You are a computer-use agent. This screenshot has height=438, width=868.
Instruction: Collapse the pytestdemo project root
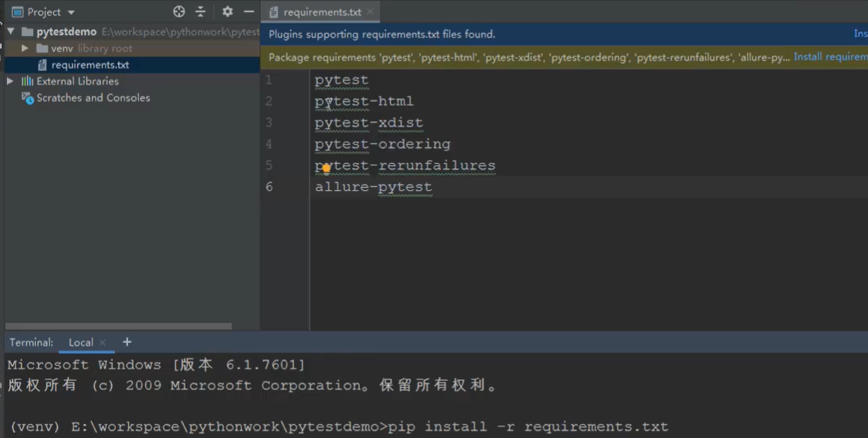pos(11,32)
